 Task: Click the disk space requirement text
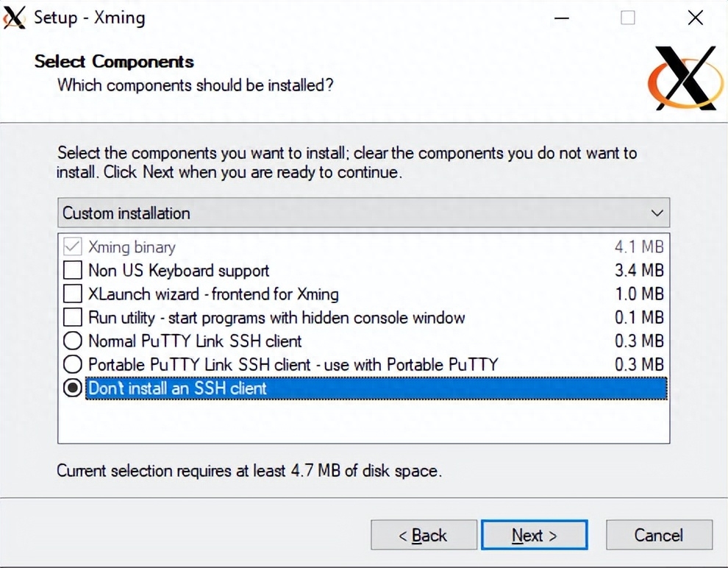[x=249, y=471]
